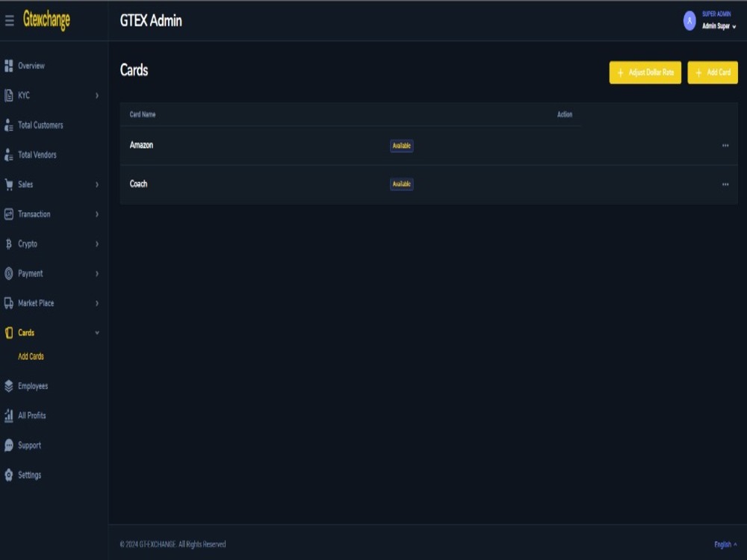Click the 2024 GT-EXCHANGE copyright text
Viewport: 747px width, 560px height.
[173, 544]
